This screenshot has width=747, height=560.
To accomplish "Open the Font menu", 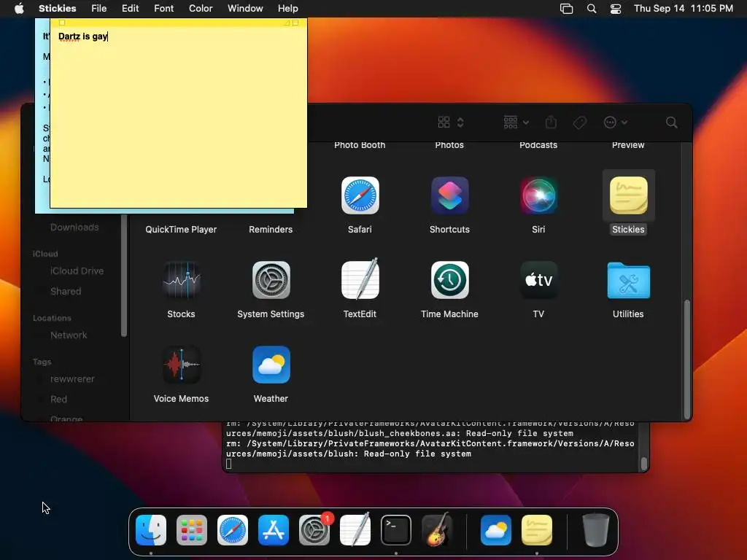I will click(163, 9).
